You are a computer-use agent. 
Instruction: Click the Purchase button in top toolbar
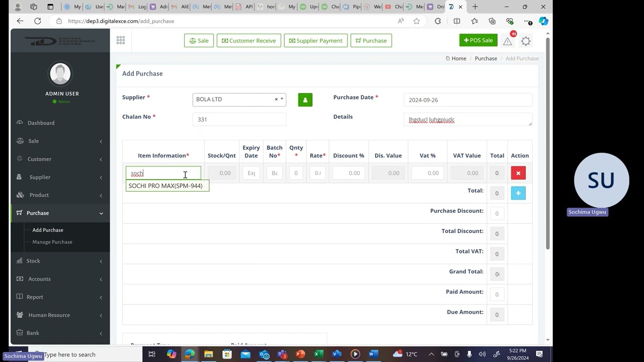click(371, 41)
